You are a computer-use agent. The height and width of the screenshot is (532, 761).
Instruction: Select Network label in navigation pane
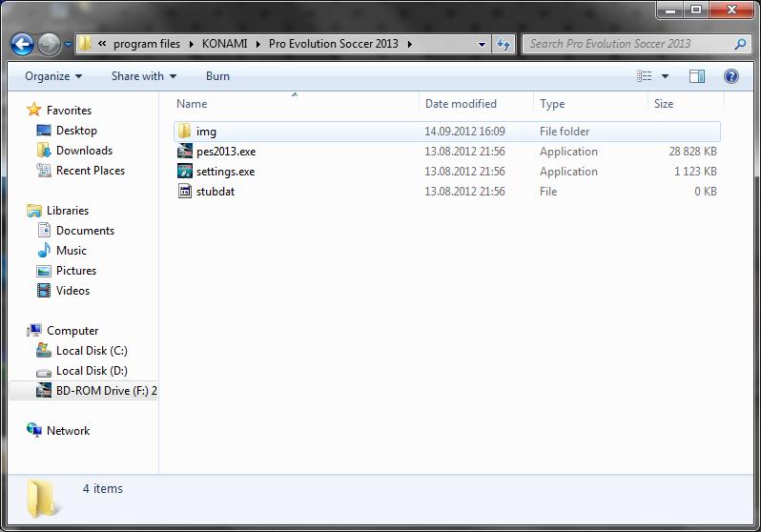[x=68, y=431]
